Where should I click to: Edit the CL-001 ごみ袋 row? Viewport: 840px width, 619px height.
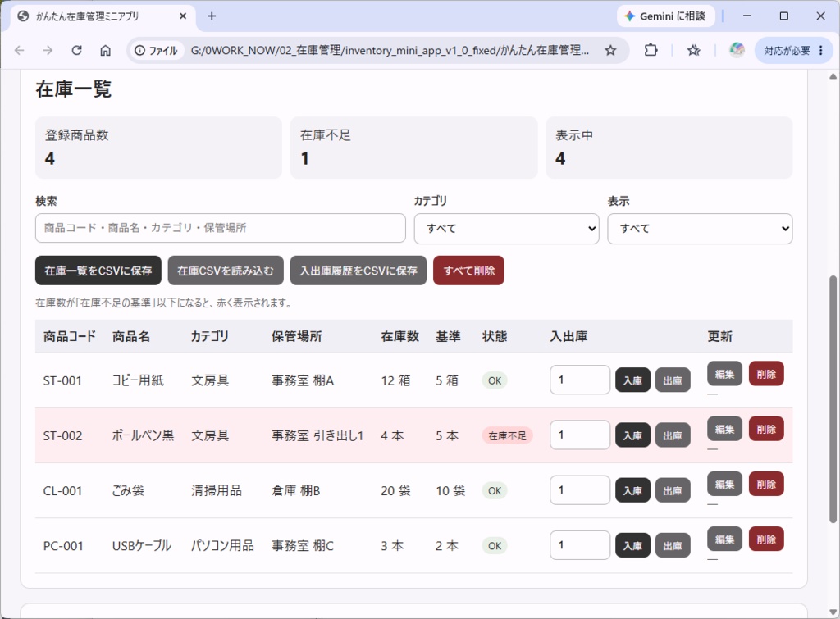725,484
